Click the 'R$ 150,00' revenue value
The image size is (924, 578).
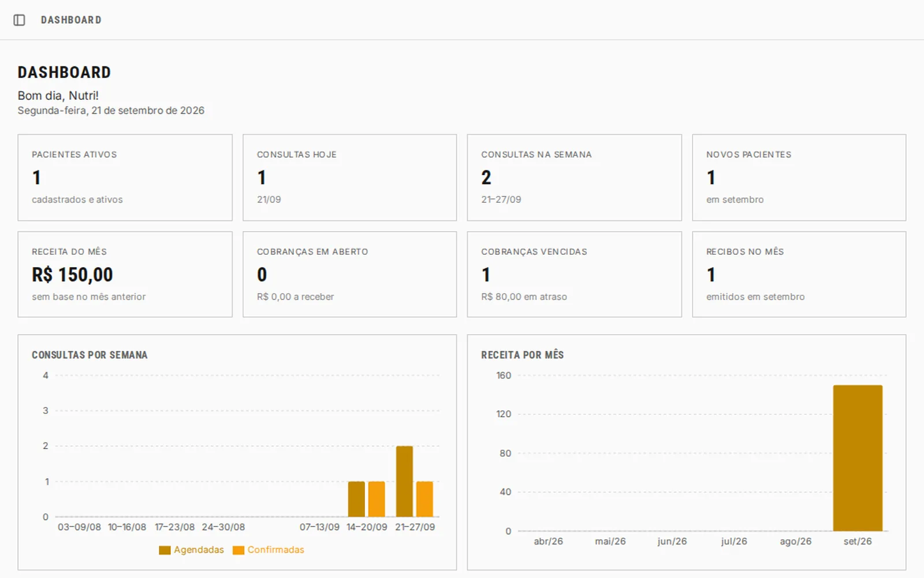tap(72, 275)
